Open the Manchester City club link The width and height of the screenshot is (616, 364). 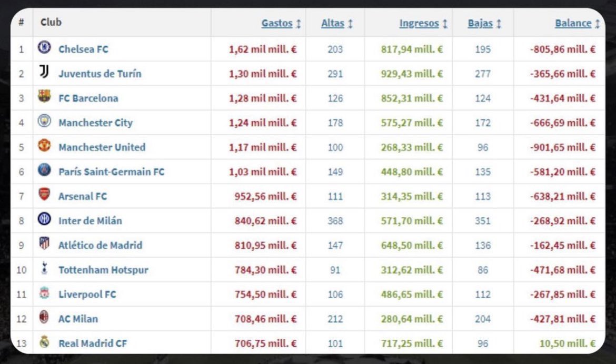95,123
